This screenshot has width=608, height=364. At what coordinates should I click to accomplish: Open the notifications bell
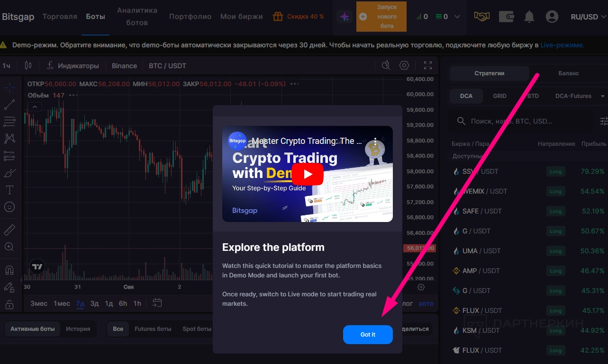click(x=529, y=17)
